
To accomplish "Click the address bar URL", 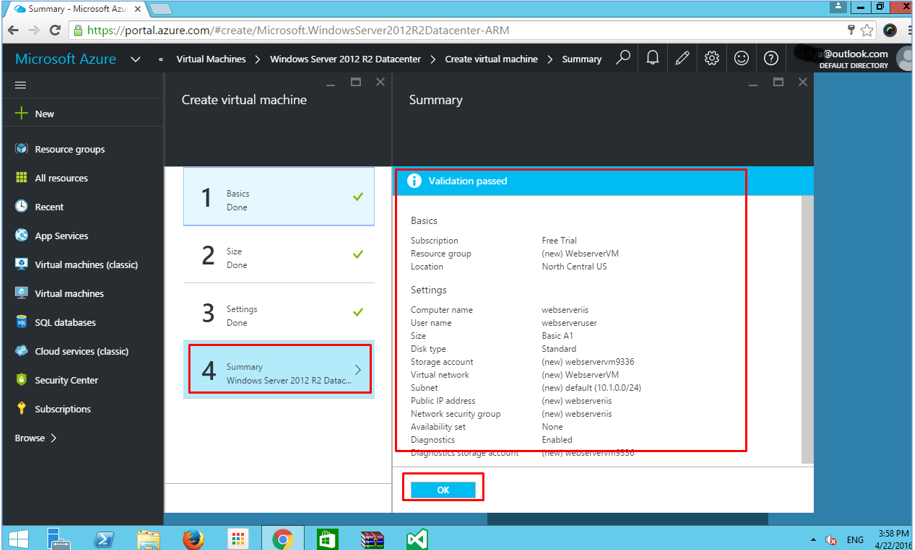I will point(298,30).
